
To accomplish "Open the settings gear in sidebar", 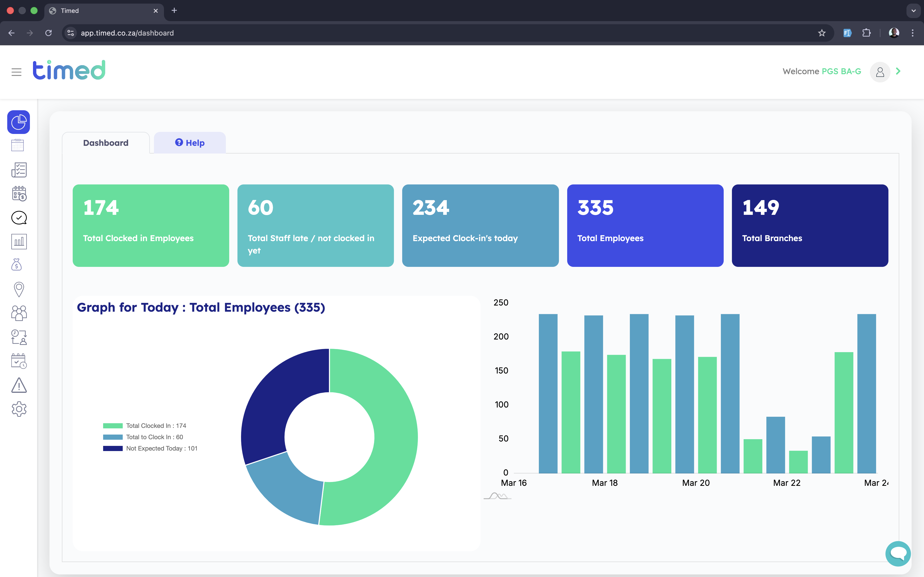I will (x=19, y=409).
